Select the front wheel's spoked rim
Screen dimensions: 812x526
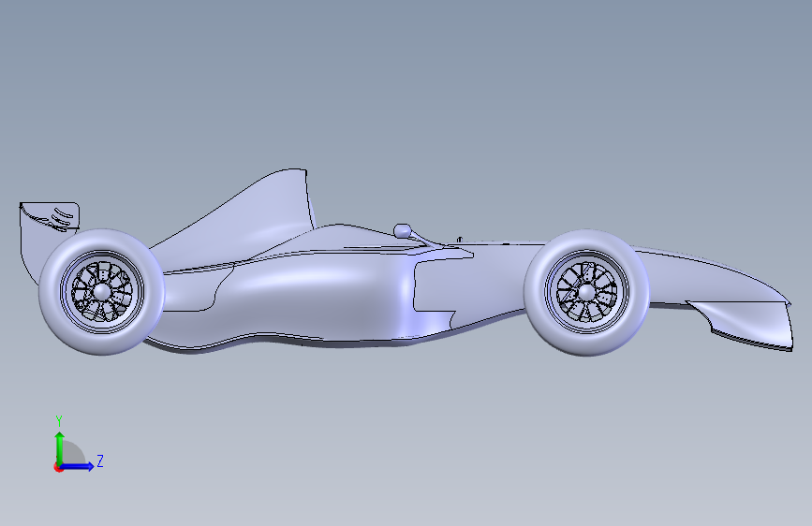pyautogui.click(x=586, y=293)
